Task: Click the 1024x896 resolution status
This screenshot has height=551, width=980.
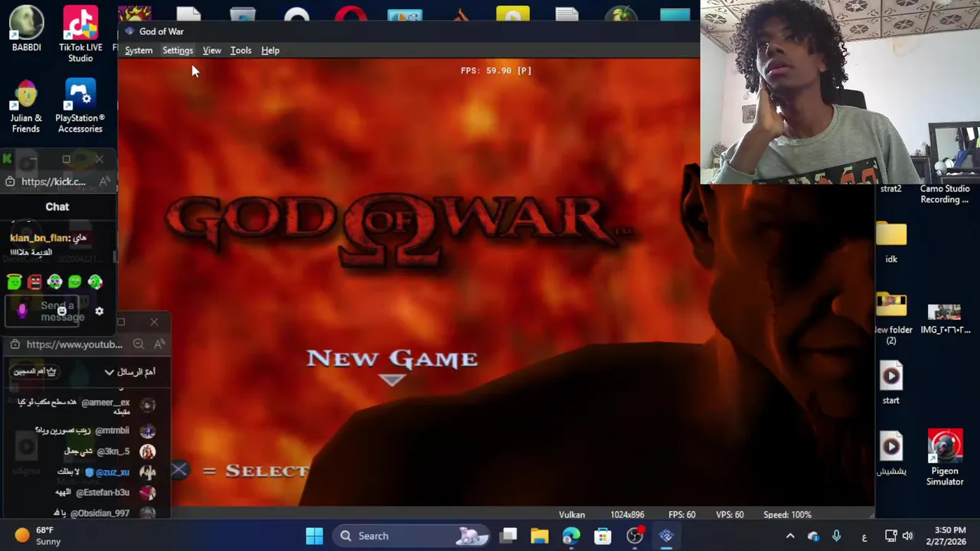Action: coord(627,515)
